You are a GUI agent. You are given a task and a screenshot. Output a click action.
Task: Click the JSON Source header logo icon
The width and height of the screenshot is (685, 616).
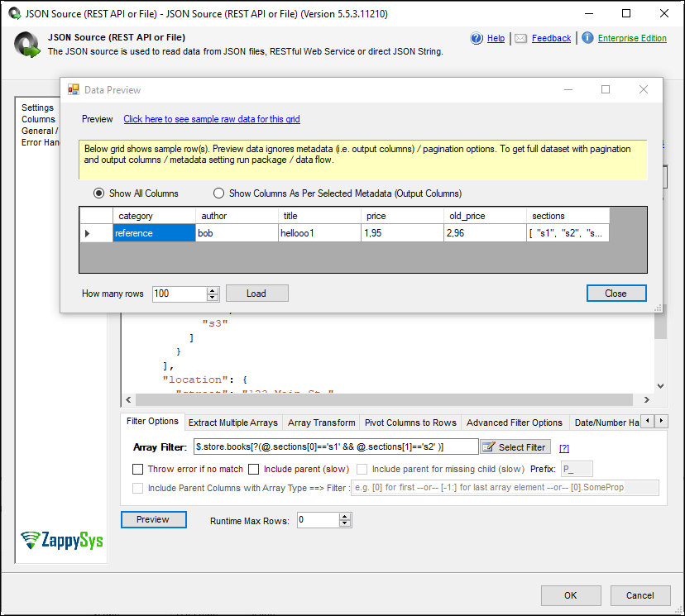[x=27, y=45]
